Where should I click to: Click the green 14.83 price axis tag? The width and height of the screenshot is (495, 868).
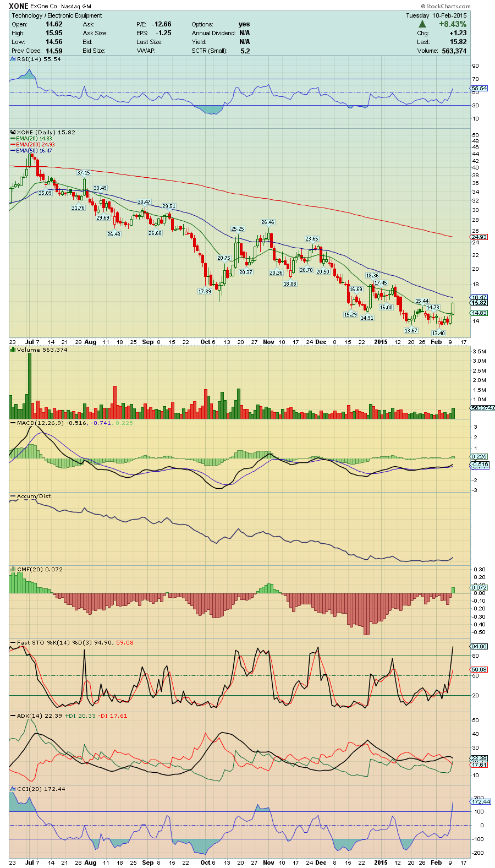tap(479, 313)
